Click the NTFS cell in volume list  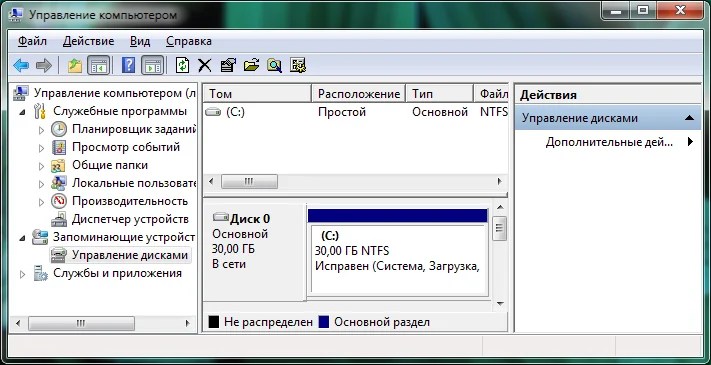[494, 112]
